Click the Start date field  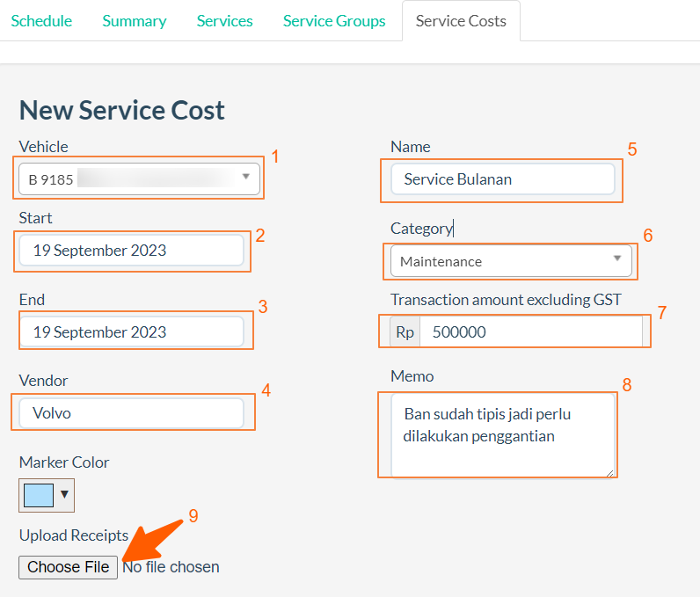click(131, 251)
